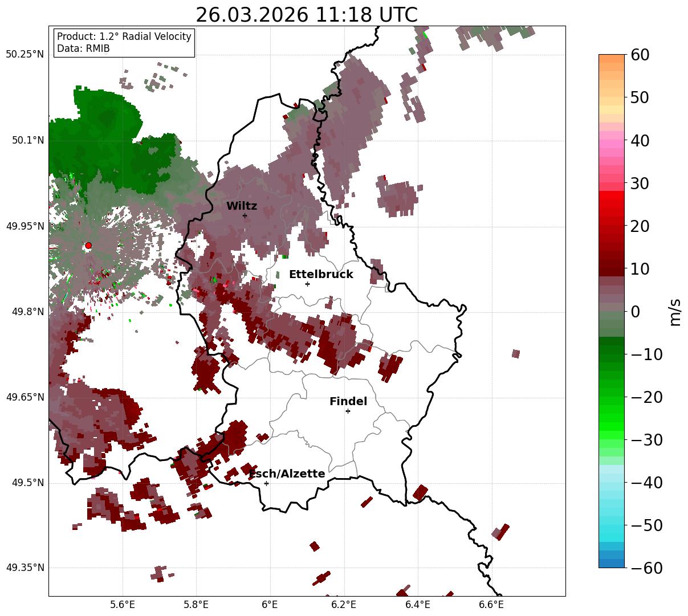Viewport: 688px width, 616px height.
Task: Click the −10 tick label on colorbar
Action: [x=646, y=354]
